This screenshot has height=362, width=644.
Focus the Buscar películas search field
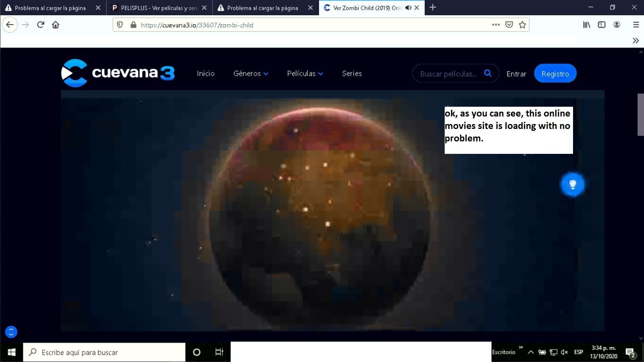pyautogui.click(x=448, y=74)
